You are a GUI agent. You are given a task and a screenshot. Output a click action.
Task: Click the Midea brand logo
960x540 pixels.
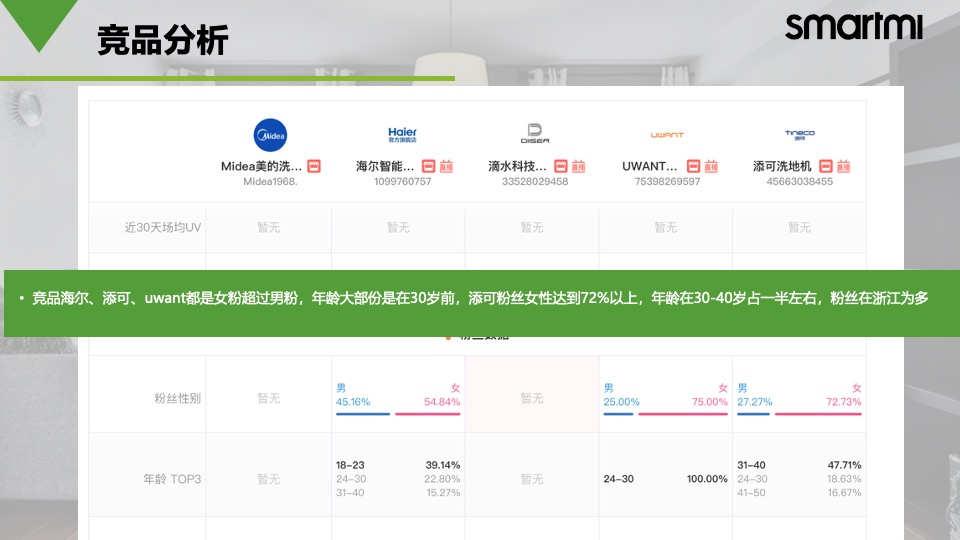[270, 135]
